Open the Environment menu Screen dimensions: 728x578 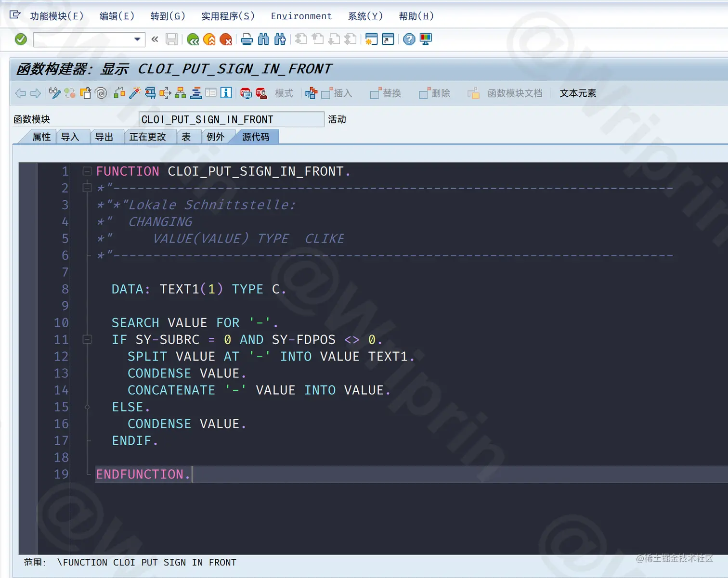[x=301, y=16]
